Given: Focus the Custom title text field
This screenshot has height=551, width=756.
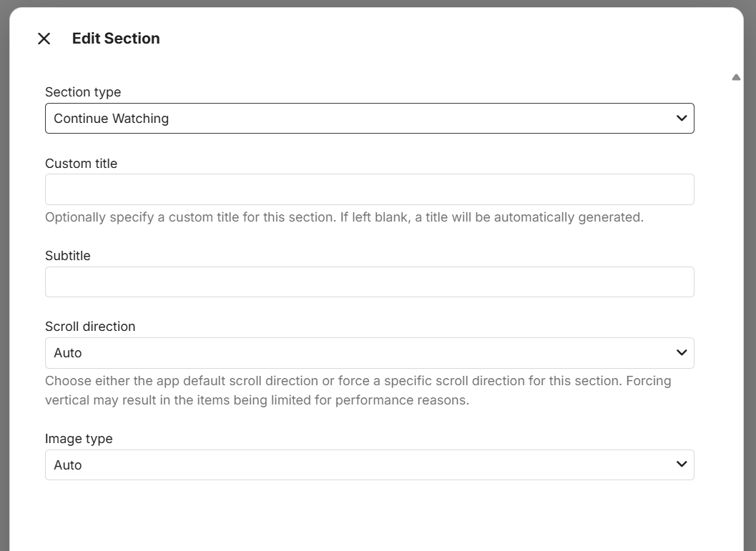Looking at the screenshot, I should point(369,189).
